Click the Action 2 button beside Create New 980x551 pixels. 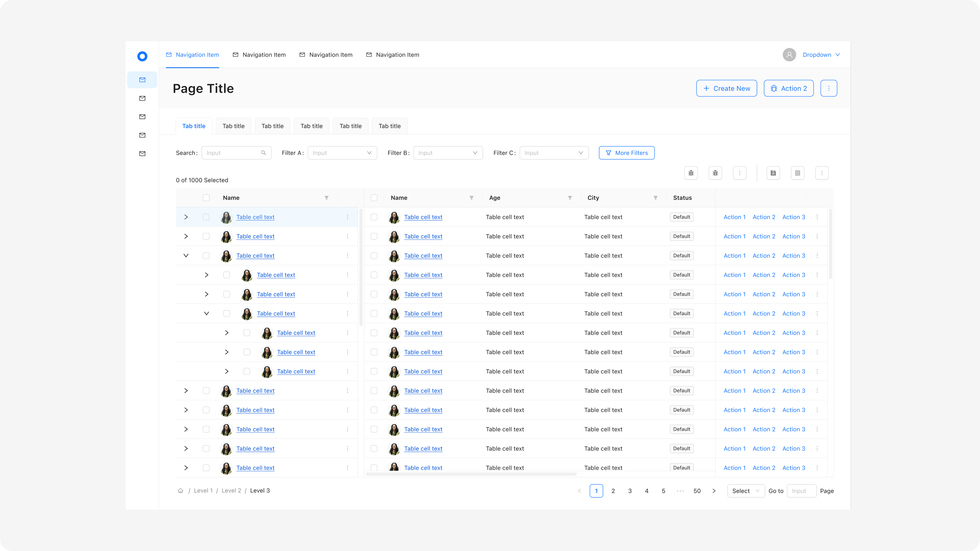[789, 88]
